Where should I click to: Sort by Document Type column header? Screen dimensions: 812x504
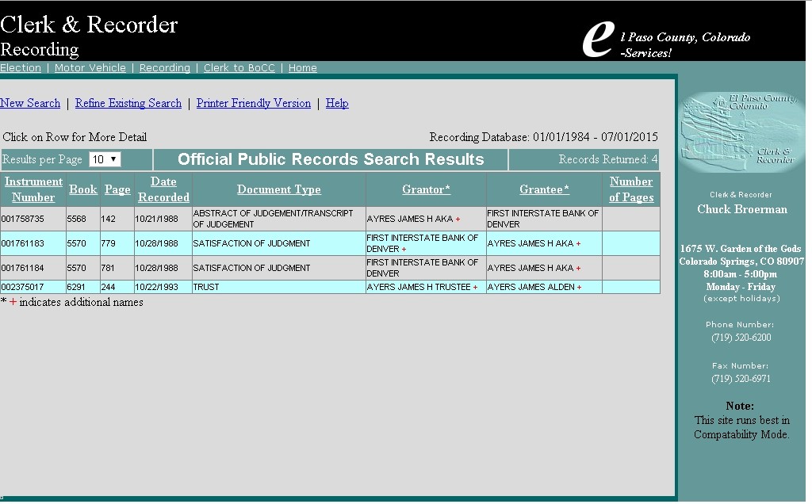pyautogui.click(x=279, y=189)
